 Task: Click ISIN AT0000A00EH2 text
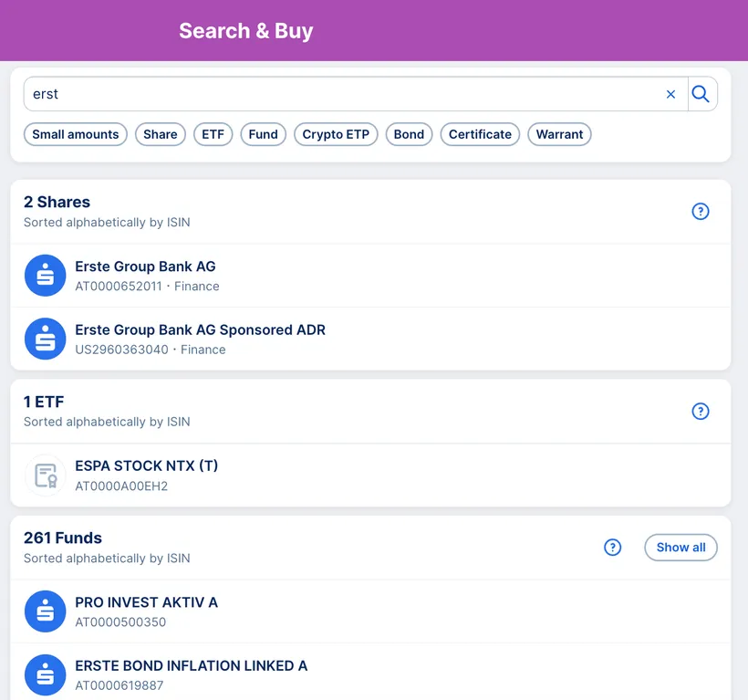(121, 486)
